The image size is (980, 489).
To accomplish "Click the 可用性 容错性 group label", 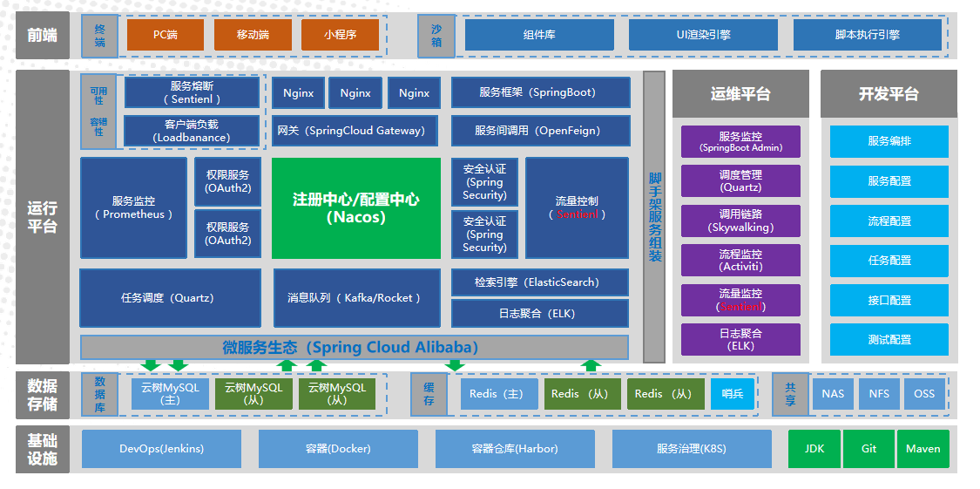I will [98, 112].
